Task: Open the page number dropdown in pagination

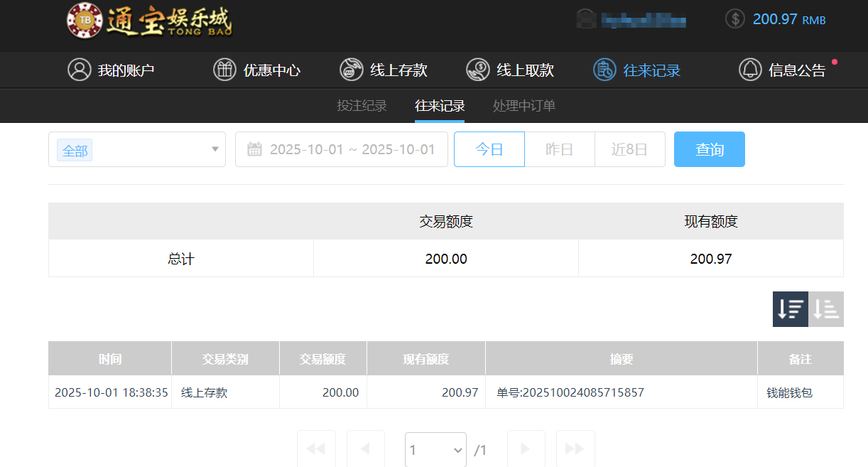Action: [435, 449]
